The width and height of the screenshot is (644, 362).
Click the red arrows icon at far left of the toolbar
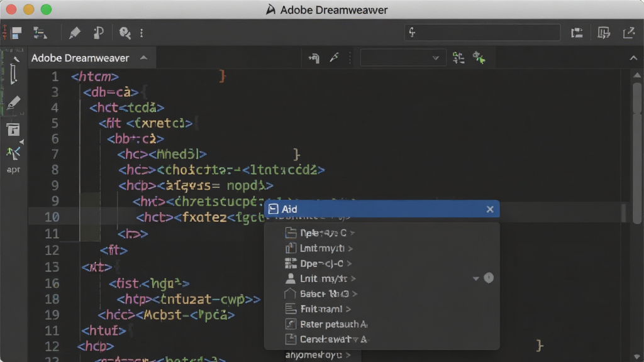point(4,33)
